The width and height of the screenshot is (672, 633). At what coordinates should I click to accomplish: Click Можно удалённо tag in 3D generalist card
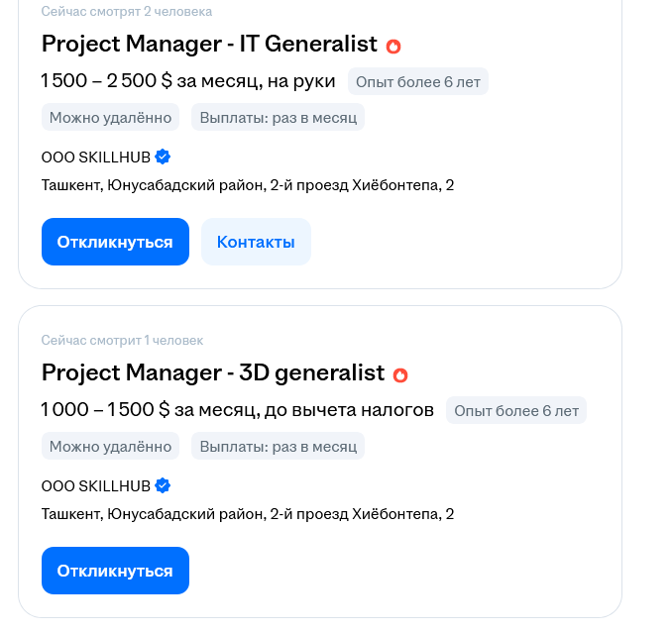(x=110, y=446)
